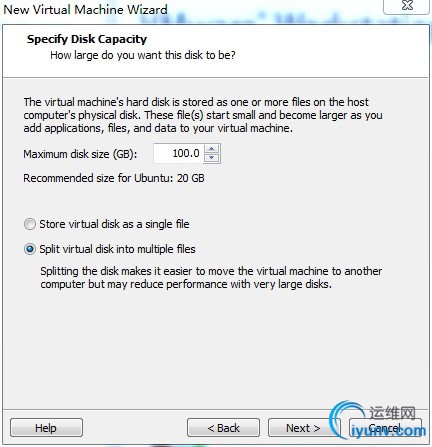
Task: Click the maximum disk size value field
Action: pyautogui.click(x=178, y=153)
